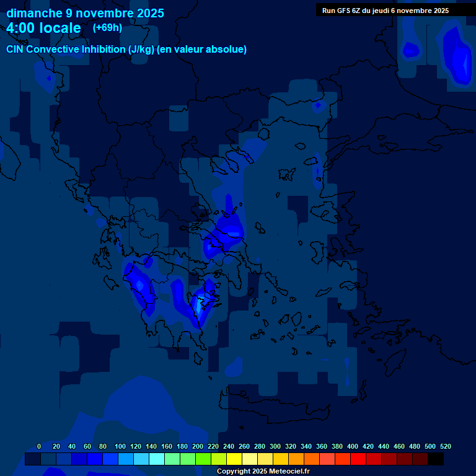Click the date 'dimanche 9 novembre 2025'
476x476 pixels.
tap(85, 13)
